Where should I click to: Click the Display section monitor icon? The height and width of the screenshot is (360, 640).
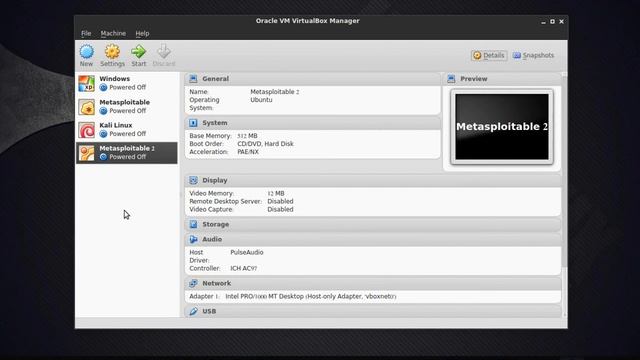193,180
